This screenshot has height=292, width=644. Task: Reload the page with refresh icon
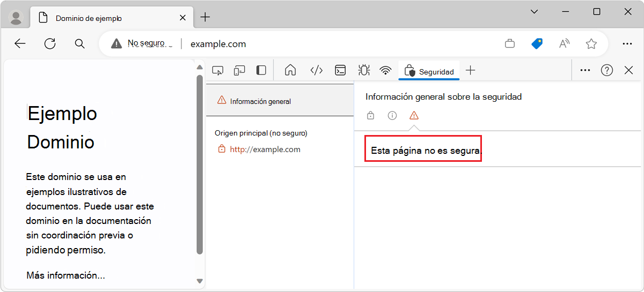point(50,44)
